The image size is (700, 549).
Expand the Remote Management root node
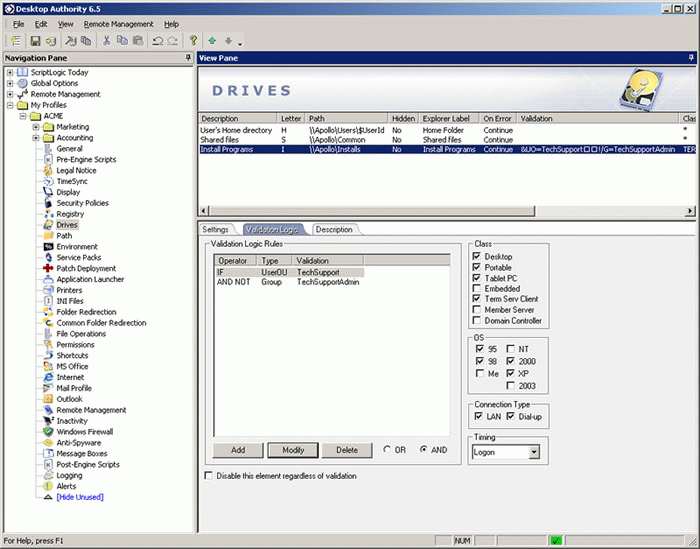click(x=10, y=94)
